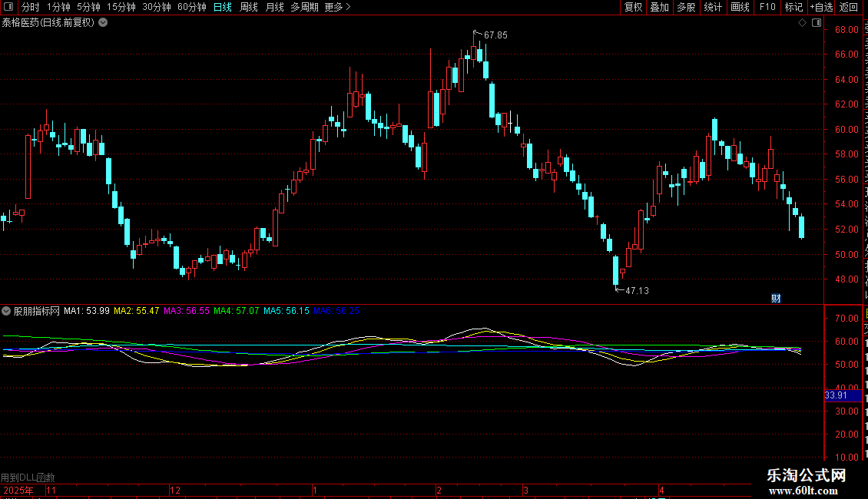Select the 周线 period tab
Screen dimensions: 868x499
click(x=249, y=7)
